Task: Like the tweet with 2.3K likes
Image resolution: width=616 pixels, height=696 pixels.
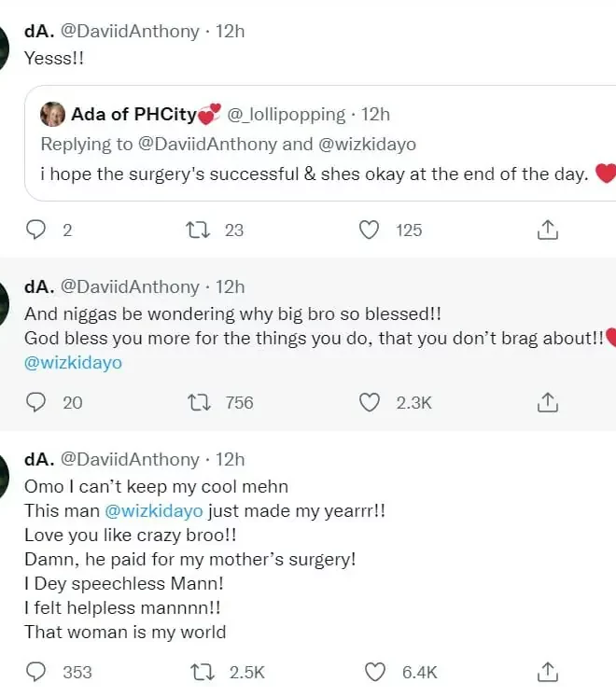Action: [371, 402]
